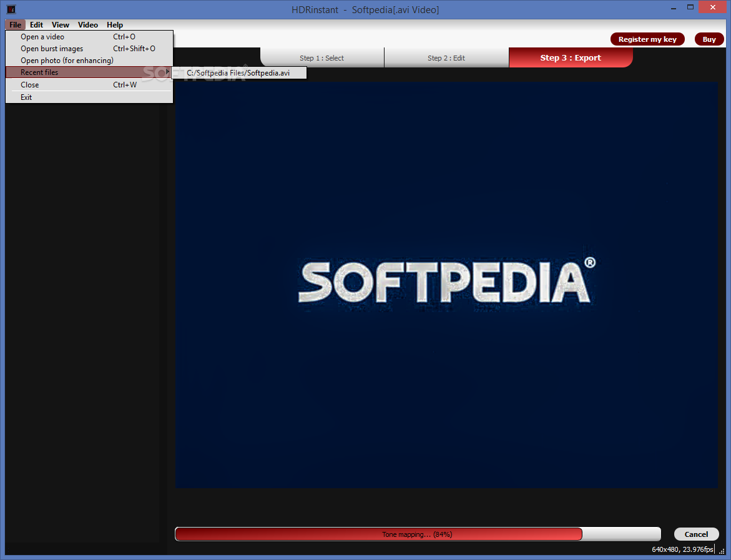Click the HDRinstant app icon in title bar
Image resolution: width=731 pixels, height=560 pixels.
[x=11, y=9]
